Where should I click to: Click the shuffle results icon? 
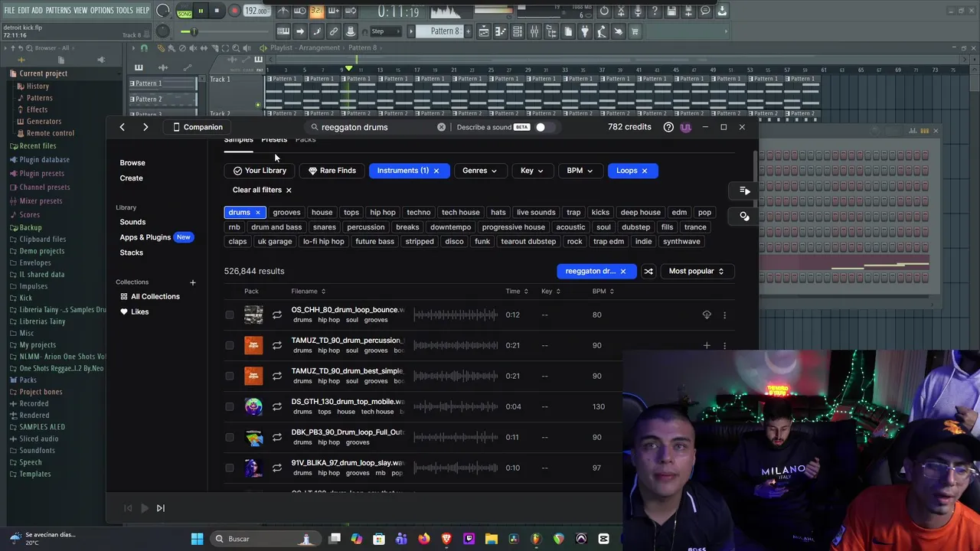(x=648, y=271)
